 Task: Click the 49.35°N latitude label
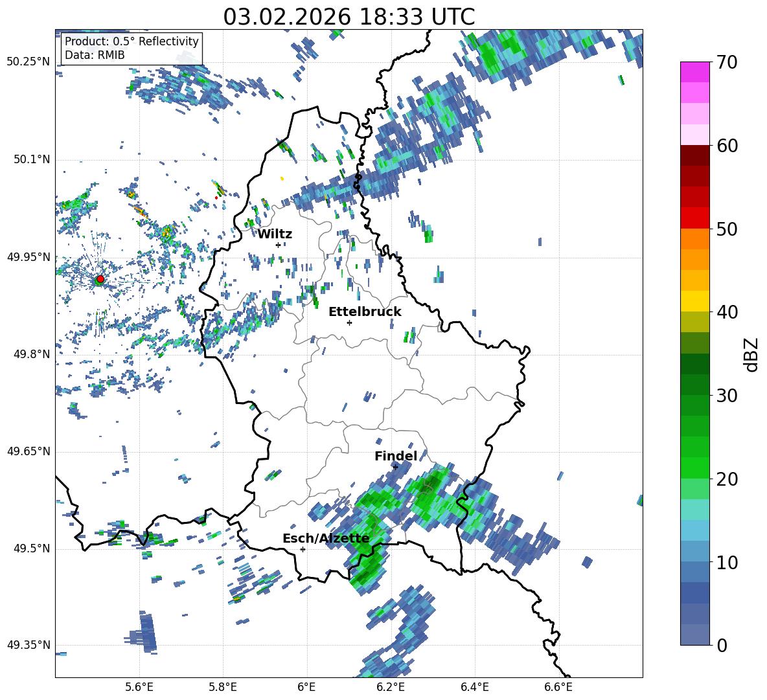point(29,645)
